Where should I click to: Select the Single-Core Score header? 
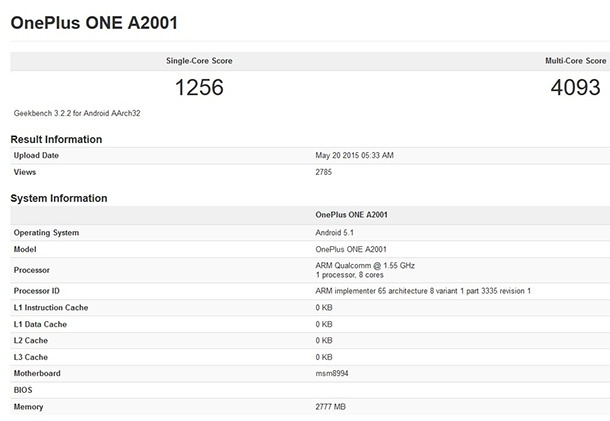click(199, 61)
